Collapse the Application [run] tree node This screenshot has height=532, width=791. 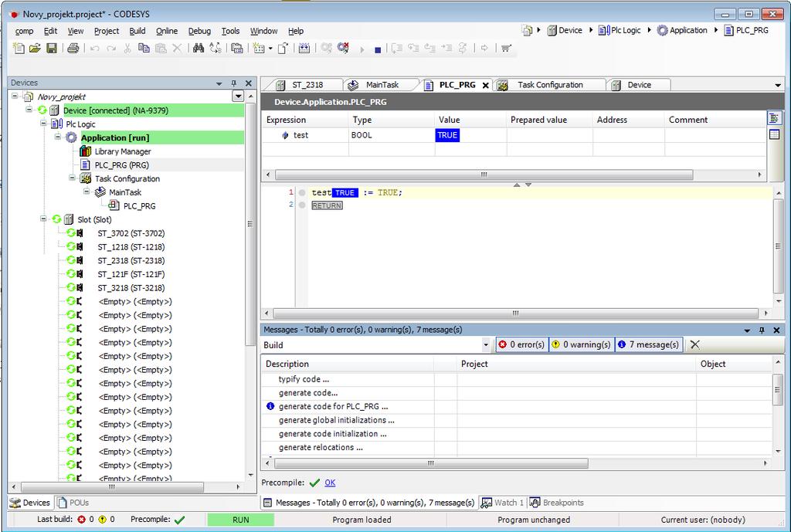(x=57, y=137)
